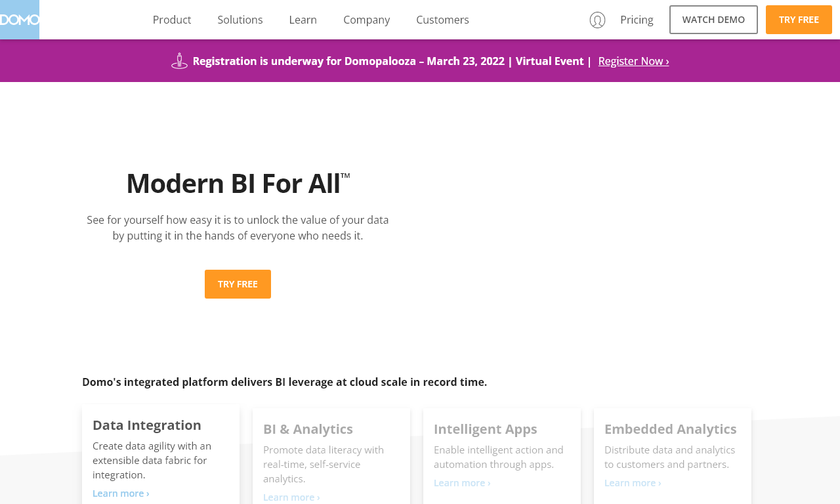Select the Embedded Analytics card heading
The height and width of the screenshot is (504, 840).
[x=671, y=429]
